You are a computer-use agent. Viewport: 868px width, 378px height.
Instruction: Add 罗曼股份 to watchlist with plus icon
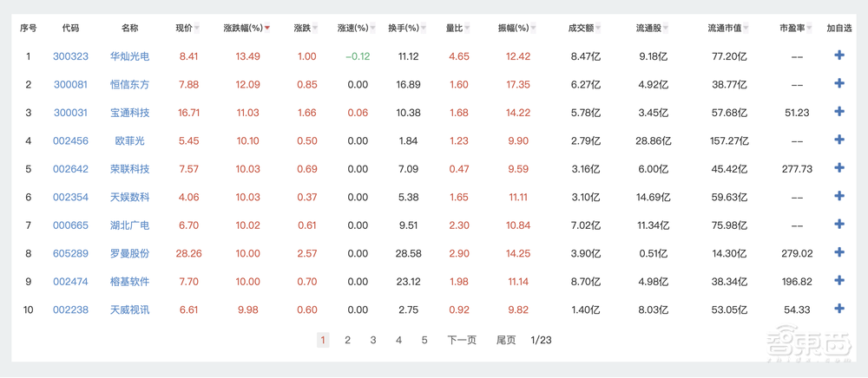click(x=839, y=252)
